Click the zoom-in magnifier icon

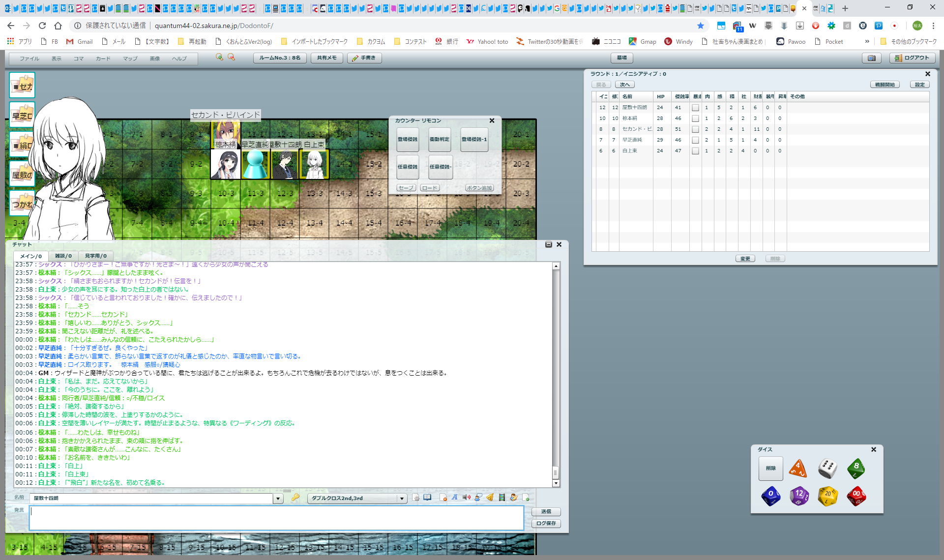[219, 58]
